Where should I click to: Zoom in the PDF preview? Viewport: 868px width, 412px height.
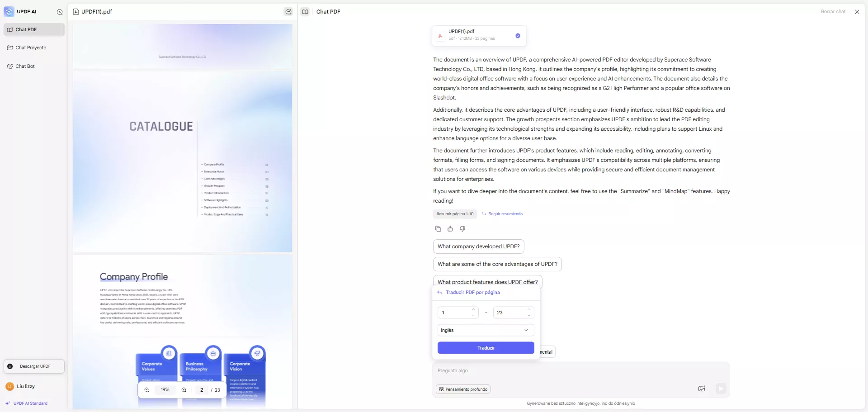184,390
